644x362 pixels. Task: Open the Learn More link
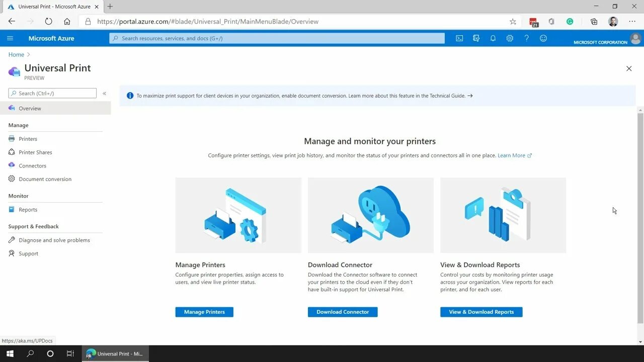point(515,155)
